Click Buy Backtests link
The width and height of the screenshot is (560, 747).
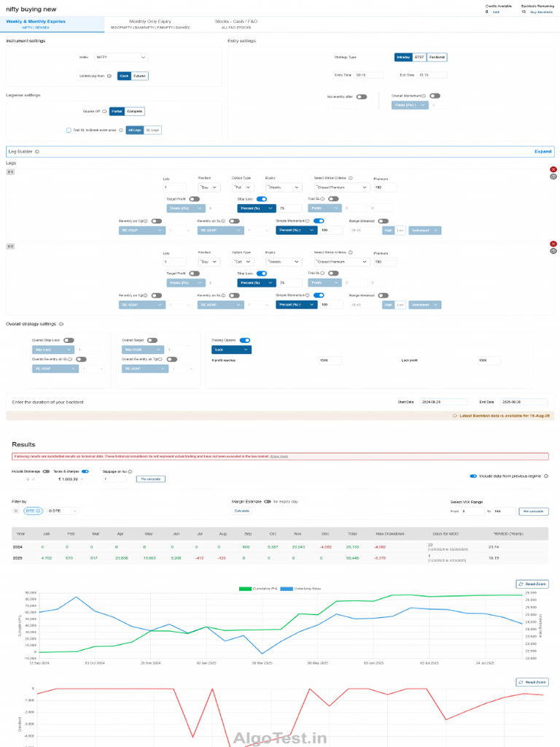[x=542, y=12]
